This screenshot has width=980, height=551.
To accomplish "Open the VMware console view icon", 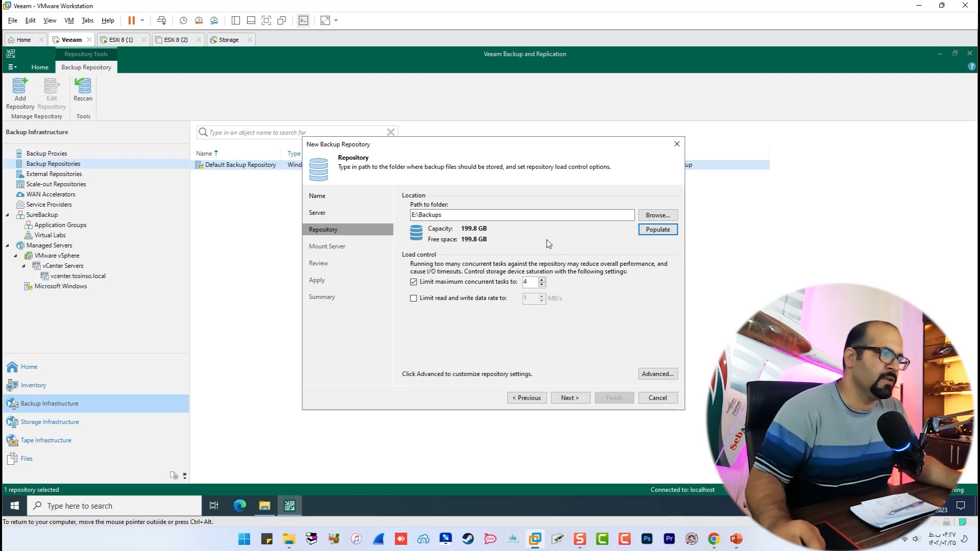I will (x=303, y=20).
